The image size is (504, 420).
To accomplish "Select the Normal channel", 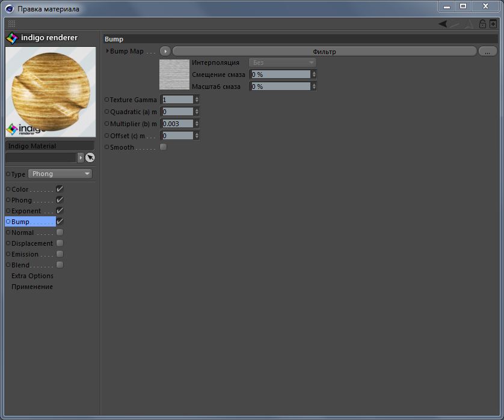I will 22,233.
